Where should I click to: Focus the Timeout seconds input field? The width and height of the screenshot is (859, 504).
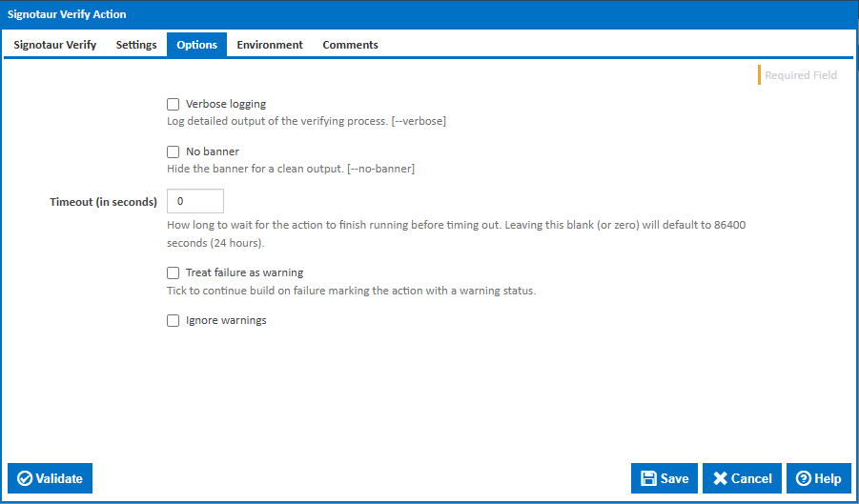tap(195, 202)
